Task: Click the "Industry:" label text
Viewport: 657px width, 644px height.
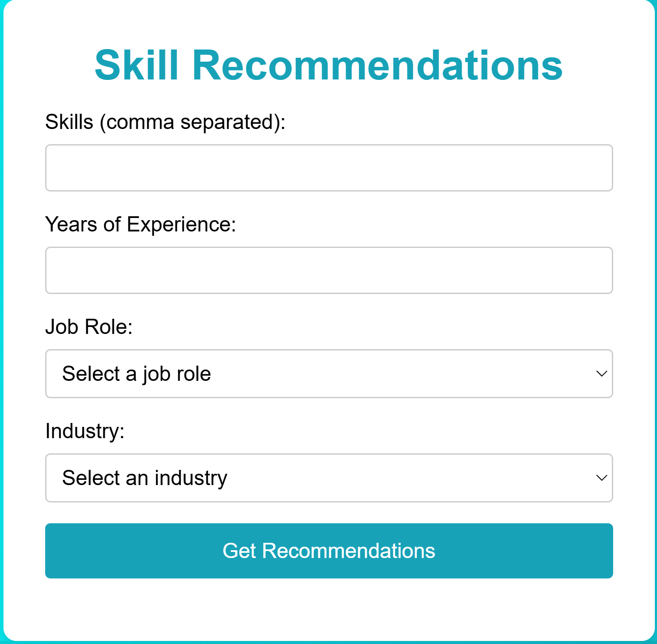Action: pyautogui.click(x=85, y=431)
